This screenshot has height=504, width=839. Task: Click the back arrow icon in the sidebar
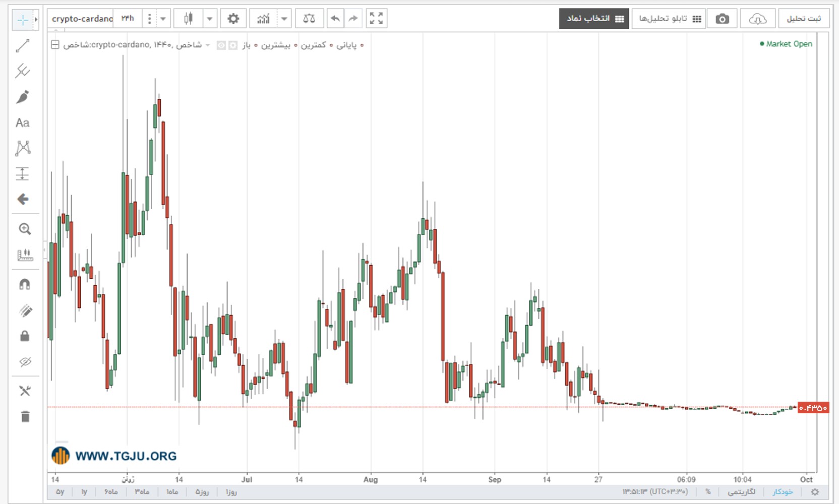23,199
